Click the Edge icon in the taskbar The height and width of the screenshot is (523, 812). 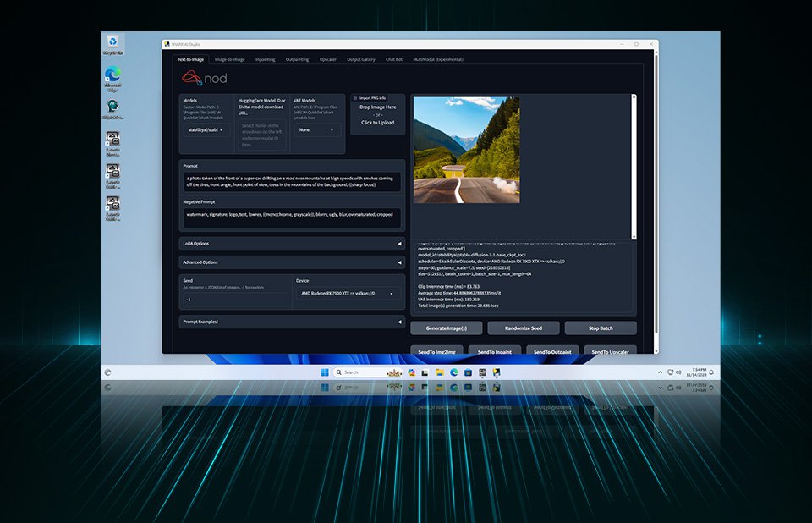coord(453,372)
